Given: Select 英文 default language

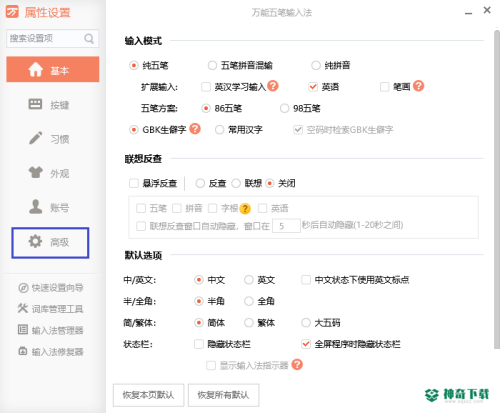Looking at the screenshot, I should pyautogui.click(x=249, y=280).
